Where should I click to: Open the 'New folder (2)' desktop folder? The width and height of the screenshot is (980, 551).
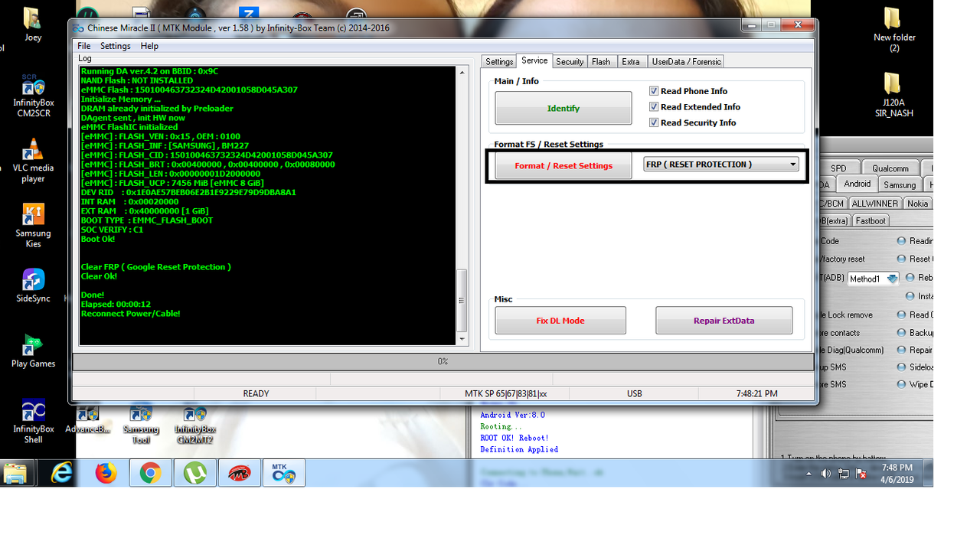(894, 30)
